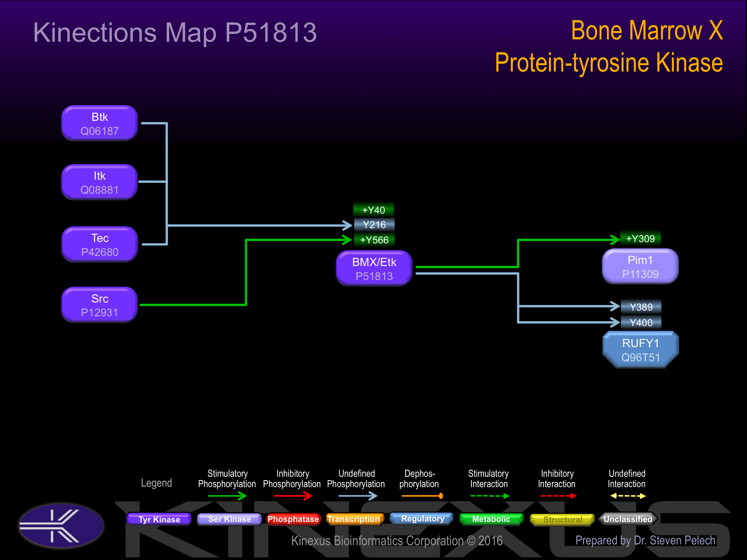Click the Tyr Kinase legend swatch
This screenshot has width=747, height=560.
(x=159, y=519)
